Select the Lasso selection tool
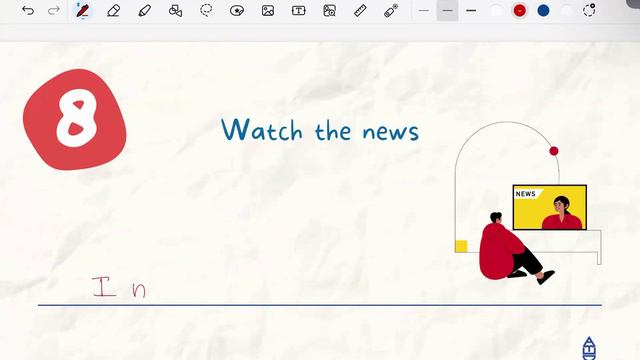Image resolution: width=640 pixels, height=360 pixels. 206,10
